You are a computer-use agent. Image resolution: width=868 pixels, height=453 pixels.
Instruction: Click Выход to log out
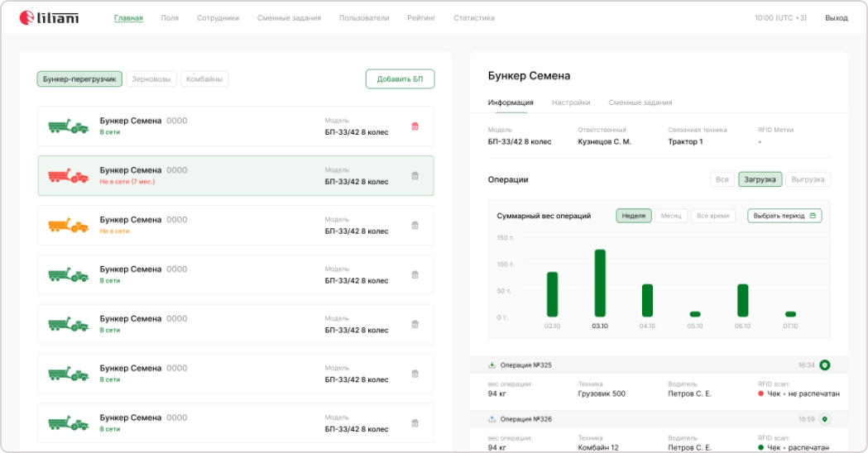[x=836, y=17]
